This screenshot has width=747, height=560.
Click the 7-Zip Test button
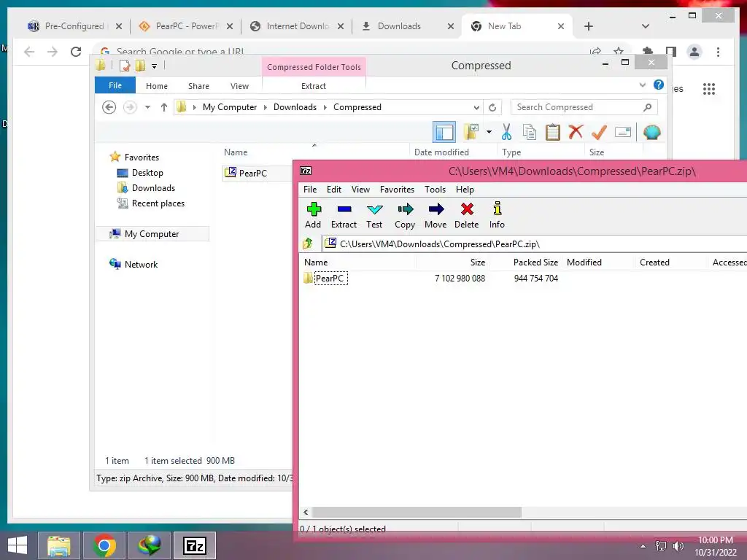pyautogui.click(x=374, y=215)
